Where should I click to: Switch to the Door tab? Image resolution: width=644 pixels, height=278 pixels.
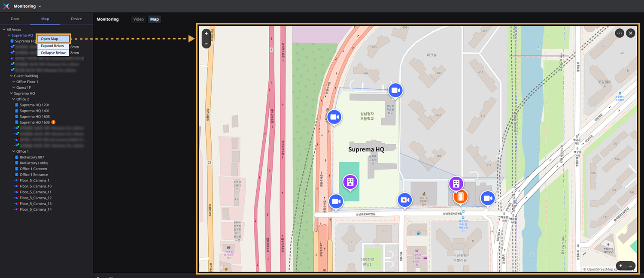tap(15, 19)
